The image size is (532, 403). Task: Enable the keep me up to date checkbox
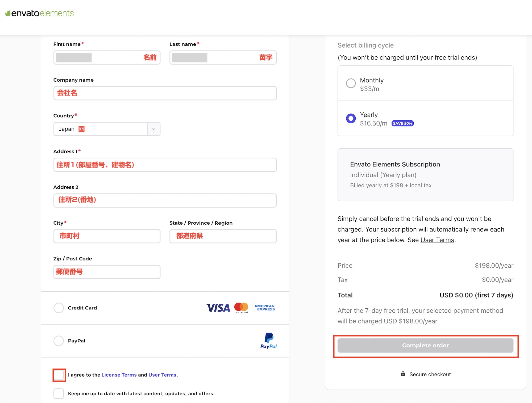point(59,393)
